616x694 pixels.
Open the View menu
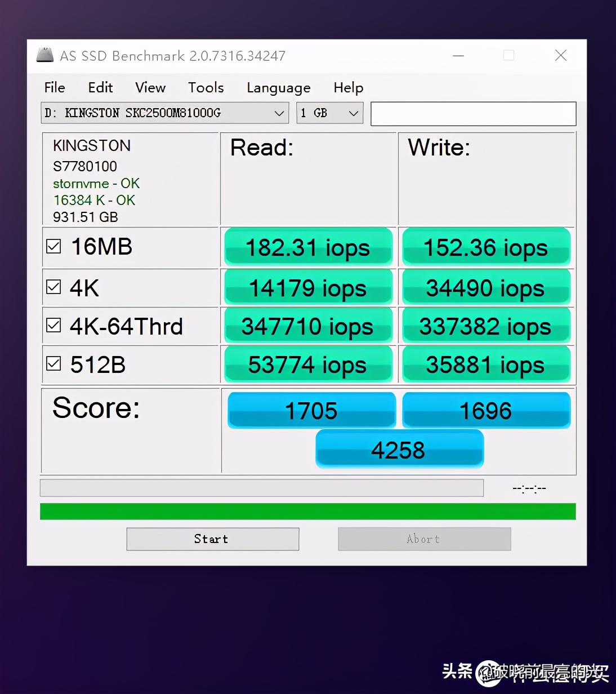point(149,88)
